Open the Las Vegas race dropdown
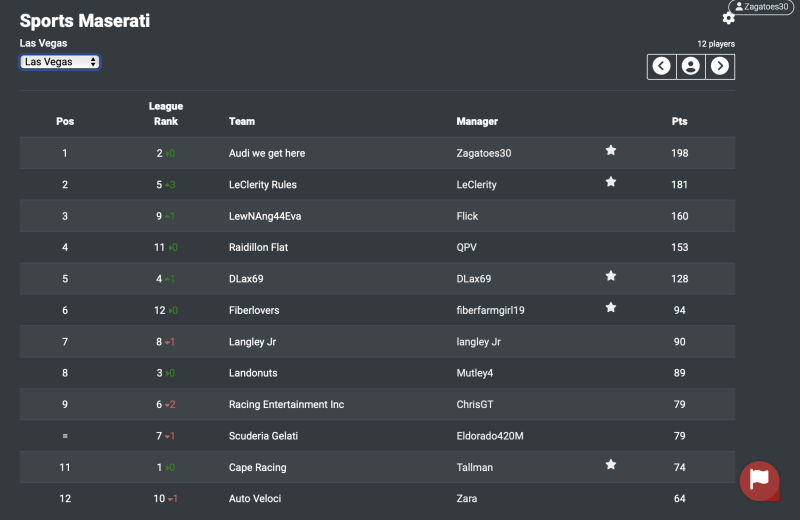 pos(60,62)
